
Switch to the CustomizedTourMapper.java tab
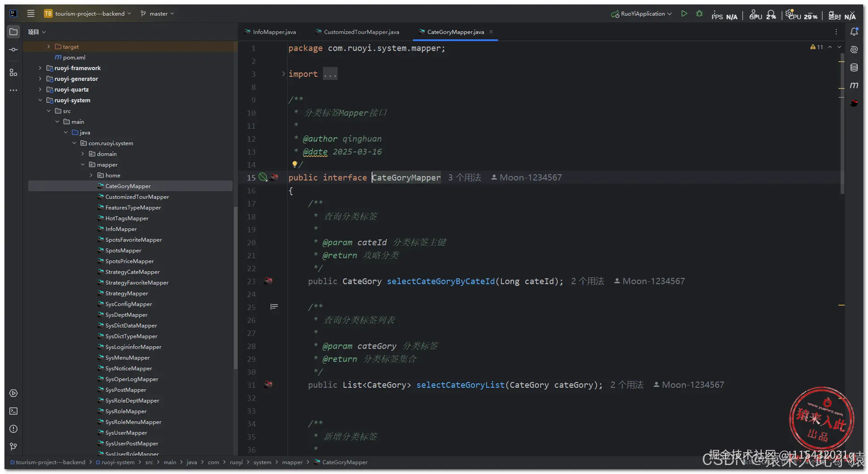pos(361,32)
